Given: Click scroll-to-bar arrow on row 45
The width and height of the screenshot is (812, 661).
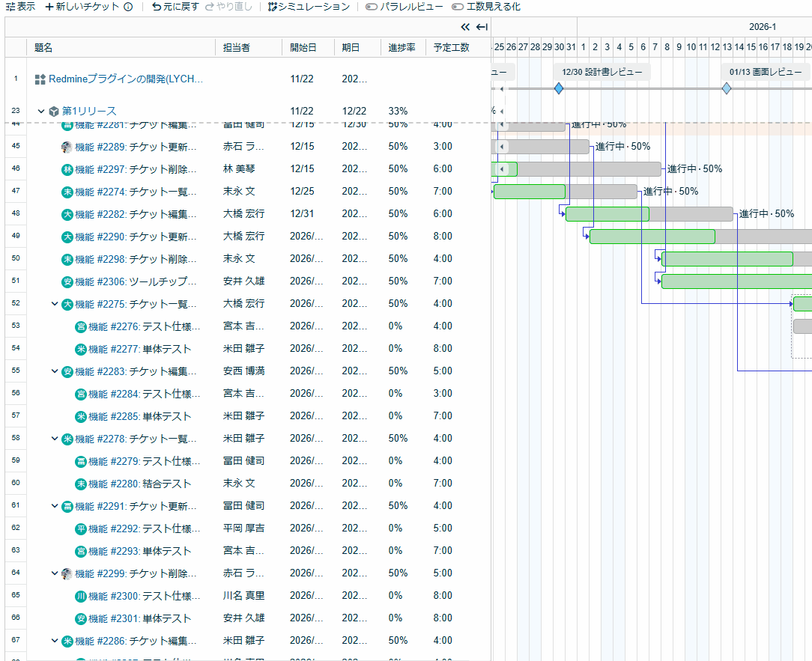Looking at the screenshot, I should tap(502, 147).
